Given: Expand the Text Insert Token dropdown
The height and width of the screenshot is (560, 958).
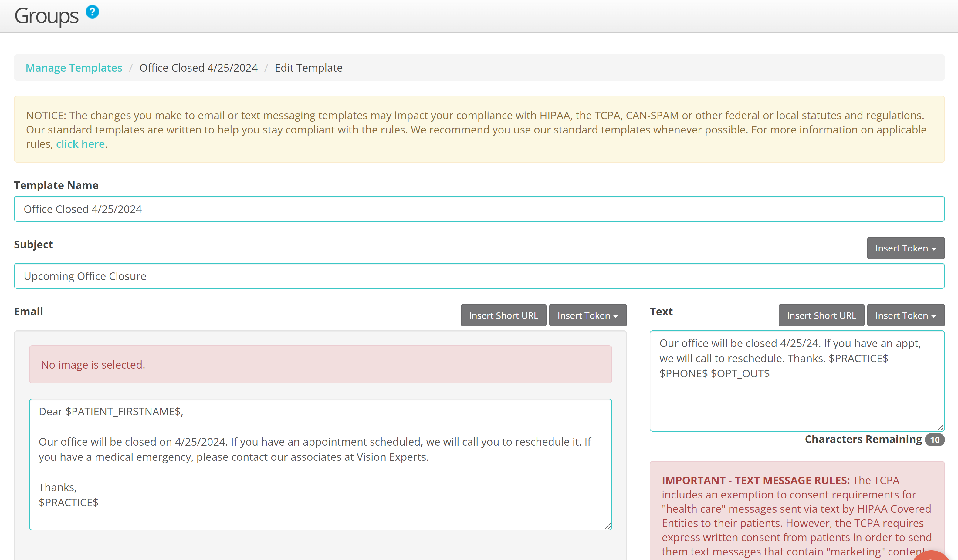Looking at the screenshot, I should pos(906,315).
